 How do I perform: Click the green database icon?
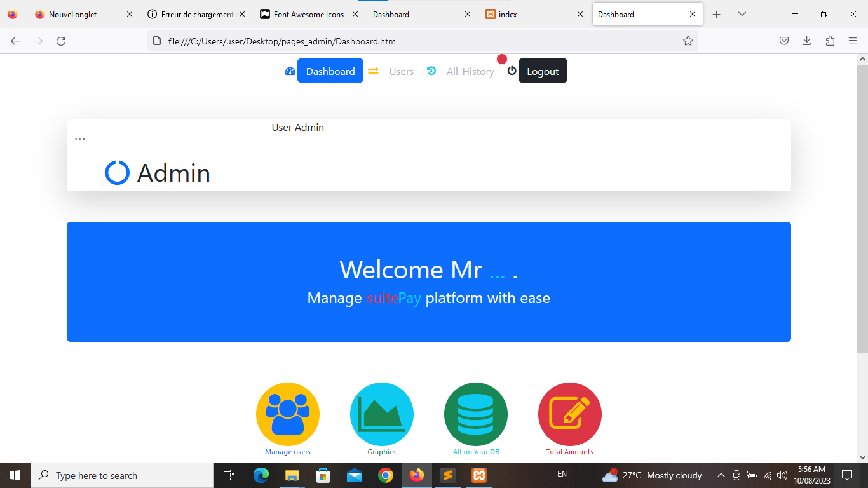tap(475, 414)
